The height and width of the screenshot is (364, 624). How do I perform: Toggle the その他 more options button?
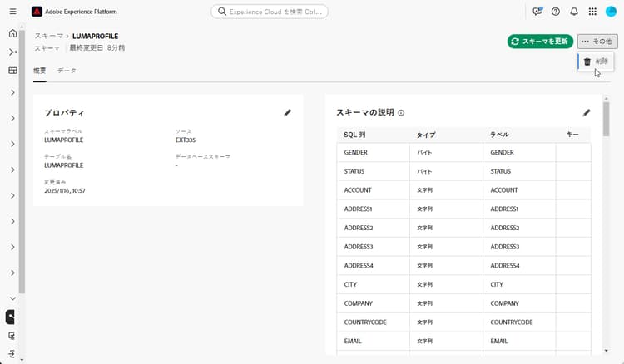tap(597, 42)
